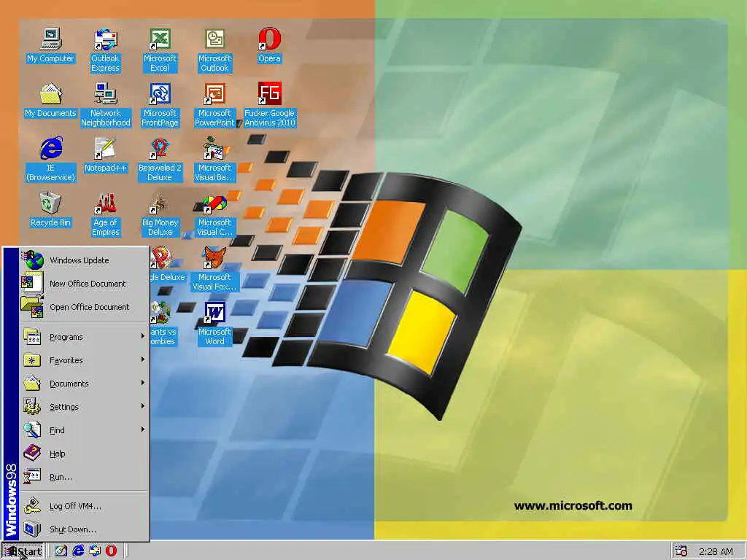The image size is (747, 560).
Task: Choose Shut Down... in the Start menu
Action: pyautogui.click(x=85, y=529)
